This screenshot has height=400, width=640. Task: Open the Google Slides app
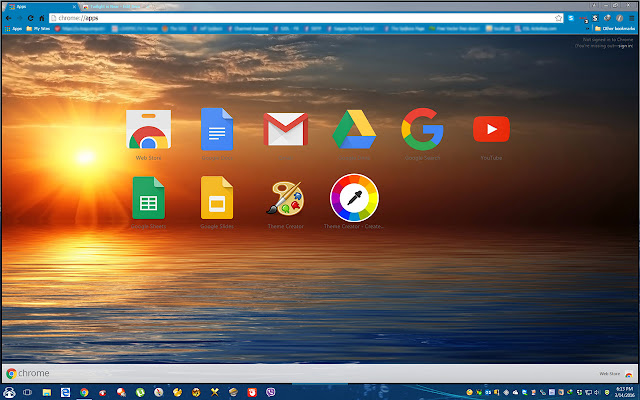pyautogui.click(x=217, y=198)
